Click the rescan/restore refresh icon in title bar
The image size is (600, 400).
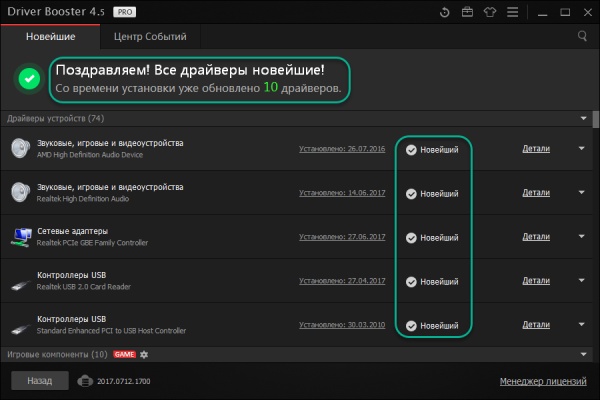(x=444, y=12)
